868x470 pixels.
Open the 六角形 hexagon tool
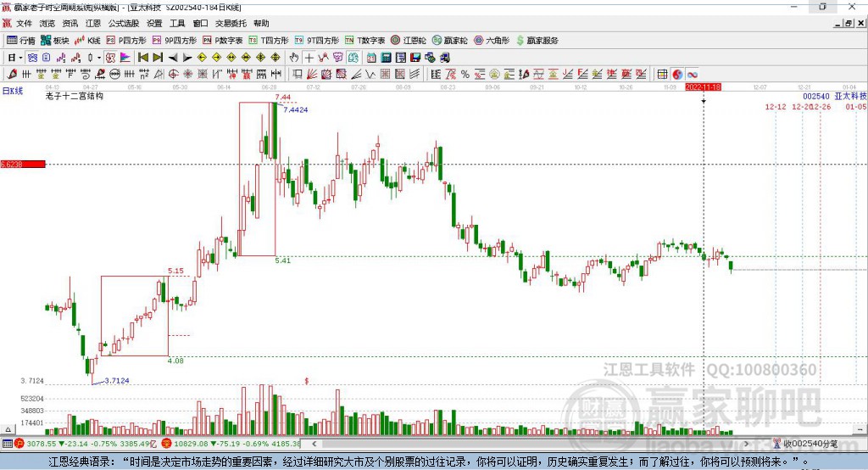[492, 41]
